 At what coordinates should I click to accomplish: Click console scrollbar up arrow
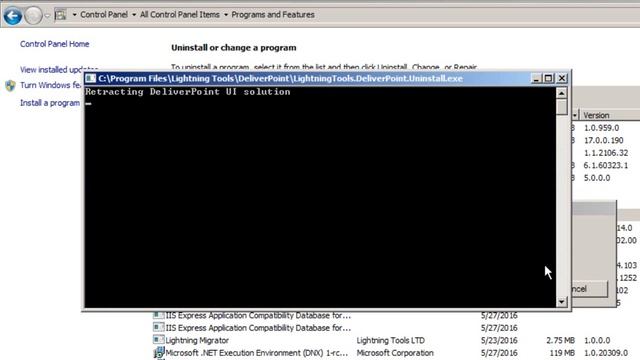pyautogui.click(x=562, y=93)
